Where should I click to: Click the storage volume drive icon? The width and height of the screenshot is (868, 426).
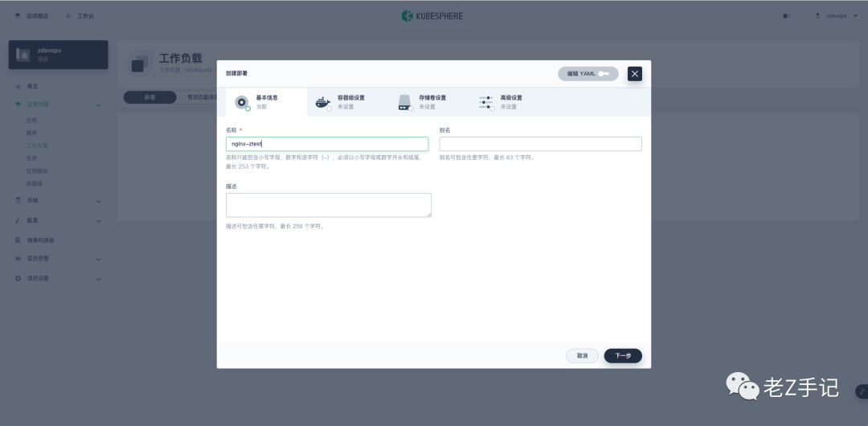404,103
